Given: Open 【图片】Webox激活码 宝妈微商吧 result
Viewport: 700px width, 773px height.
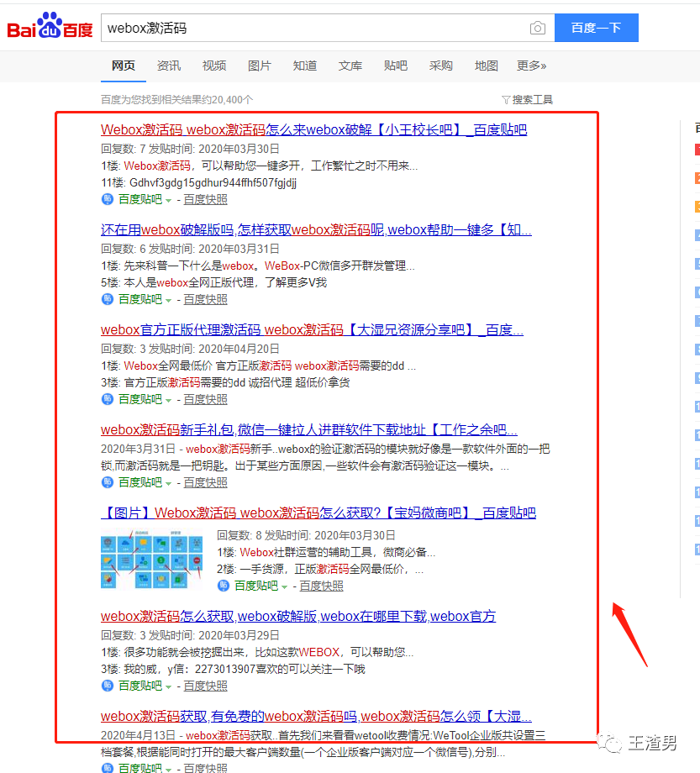Looking at the screenshot, I should (x=318, y=513).
